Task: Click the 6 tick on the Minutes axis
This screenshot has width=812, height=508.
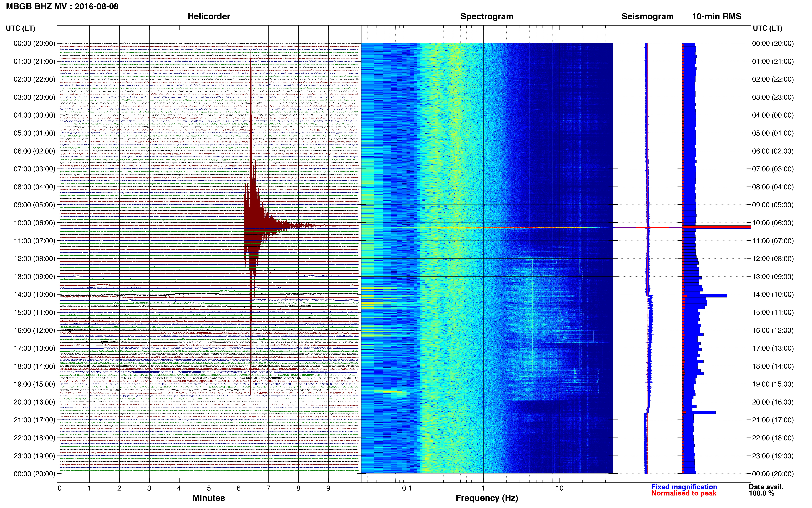Action: point(239,488)
